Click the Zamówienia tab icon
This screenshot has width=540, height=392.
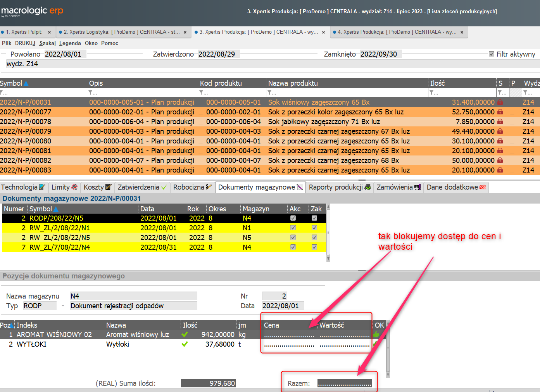[417, 187]
